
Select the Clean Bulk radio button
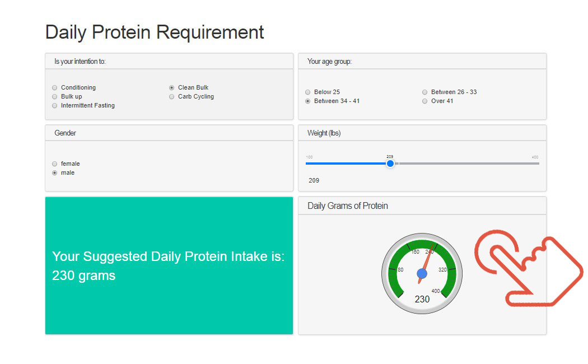(x=172, y=87)
